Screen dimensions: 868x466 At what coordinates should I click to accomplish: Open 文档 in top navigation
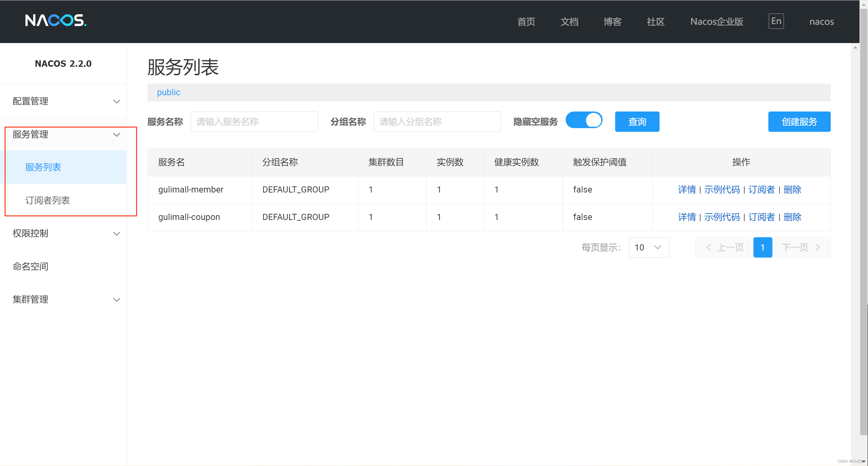coord(569,22)
